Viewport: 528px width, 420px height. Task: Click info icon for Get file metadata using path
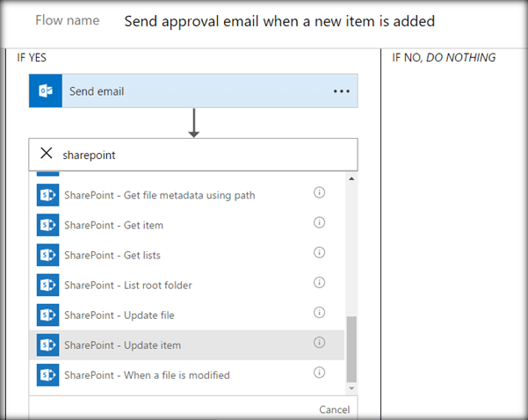click(x=320, y=193)
